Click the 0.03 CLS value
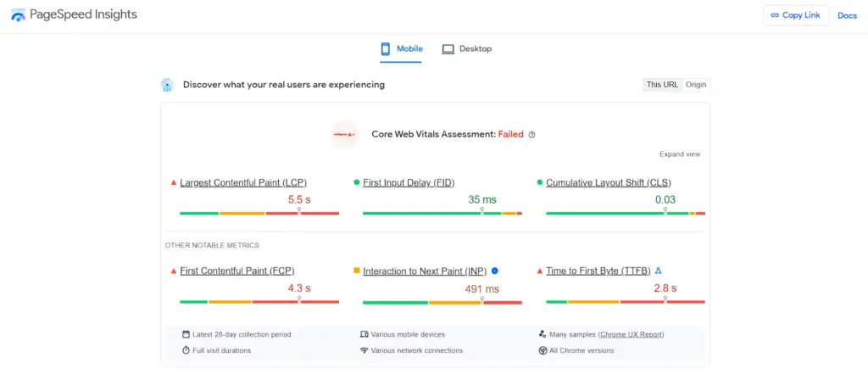Image resolution: width=868 pixels, height=374 pixels. tap(665, 200)
